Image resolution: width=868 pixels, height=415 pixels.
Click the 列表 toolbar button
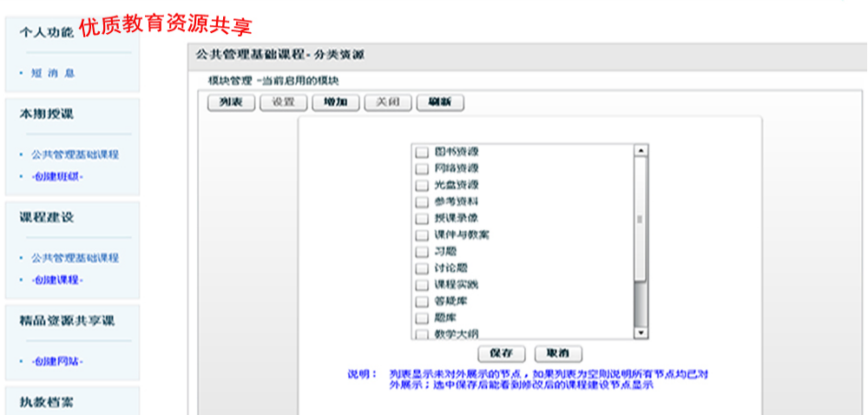coord(231,102)
